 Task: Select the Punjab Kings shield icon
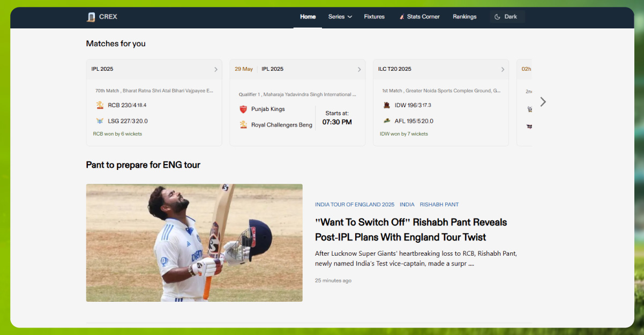point(243,109)
